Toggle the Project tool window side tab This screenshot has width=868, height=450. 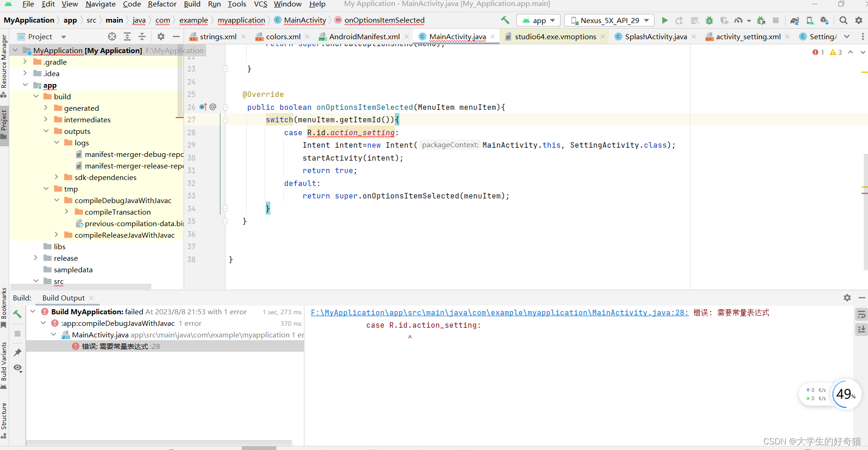tap(4, 126)
